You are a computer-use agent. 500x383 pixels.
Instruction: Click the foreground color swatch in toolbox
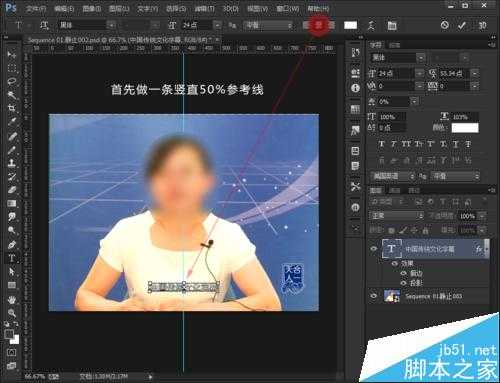point(9,334)
